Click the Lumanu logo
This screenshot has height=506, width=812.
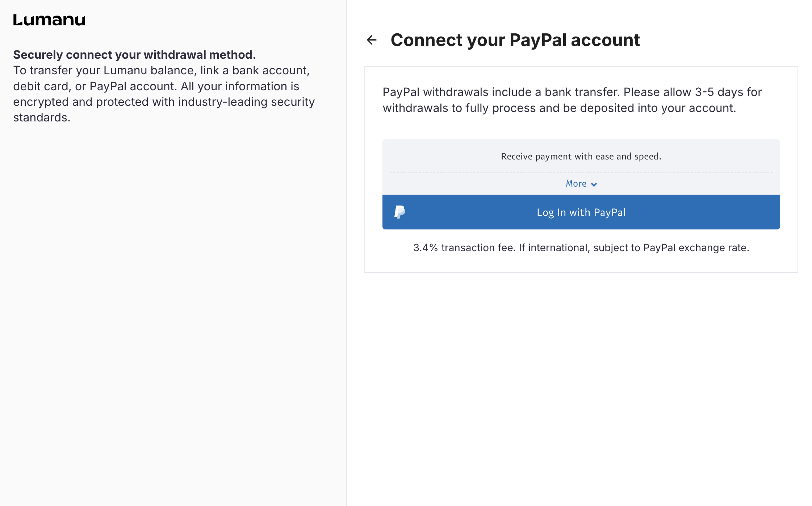[49, 20]
